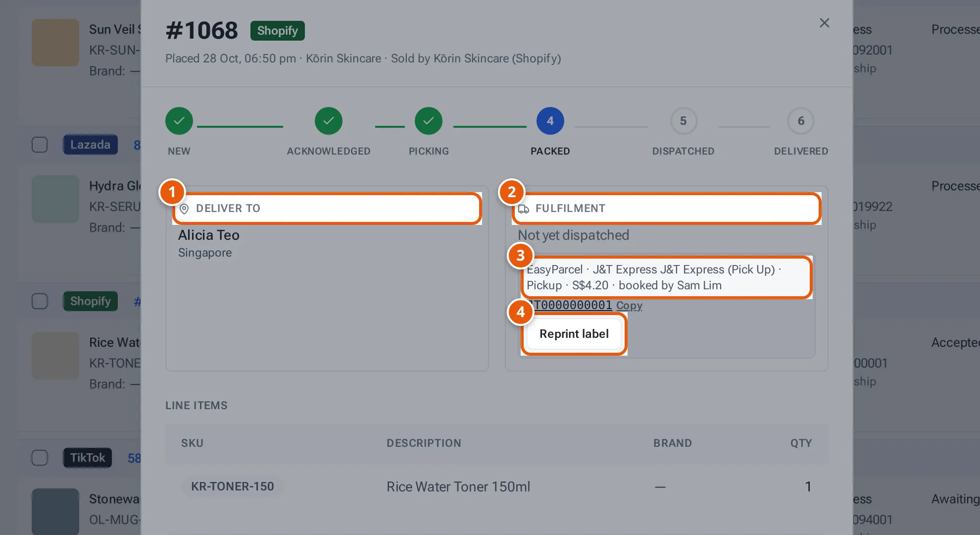Tick the checkbox beside the background Shopify order
Screen dimensions: 980x535
pyautogui.click(x=40, y=301)
